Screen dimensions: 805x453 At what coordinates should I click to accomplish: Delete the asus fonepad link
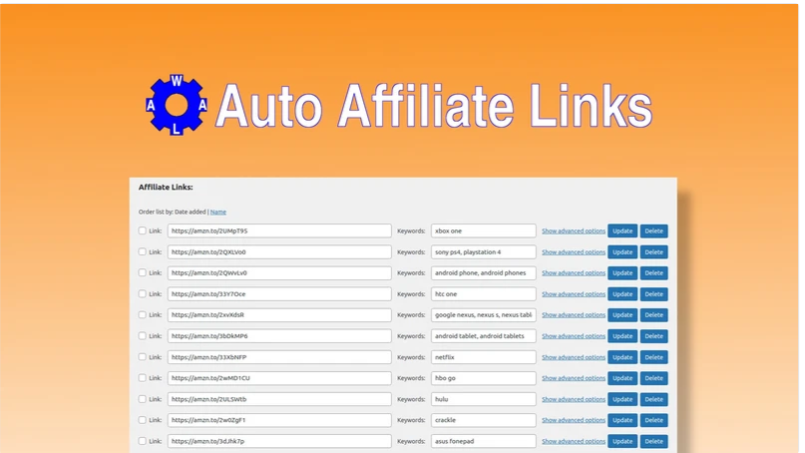654,441
